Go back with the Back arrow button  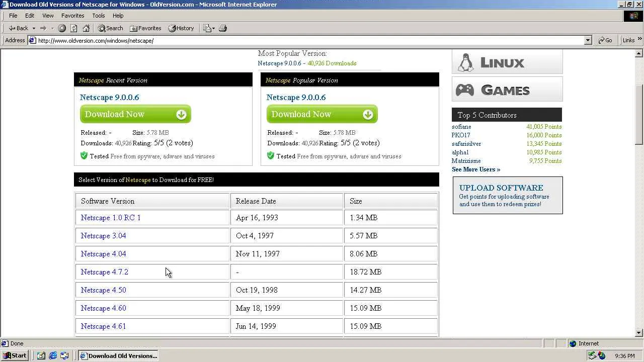(x=19, y=28)
